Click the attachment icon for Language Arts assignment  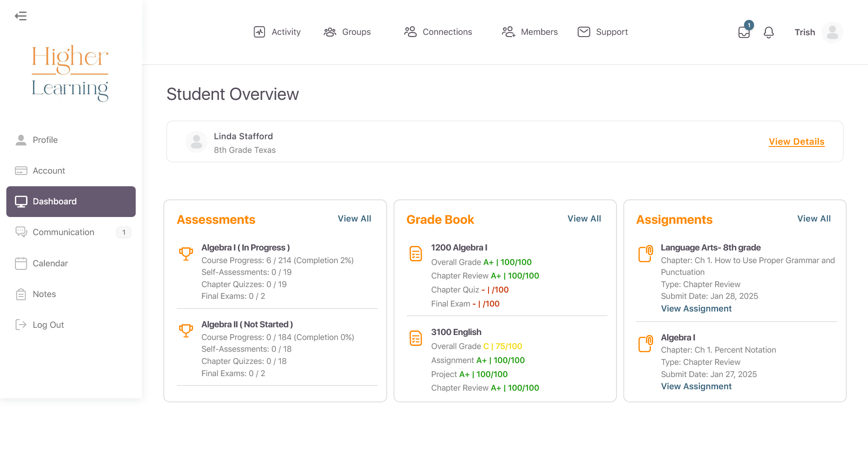pos(645,254)
